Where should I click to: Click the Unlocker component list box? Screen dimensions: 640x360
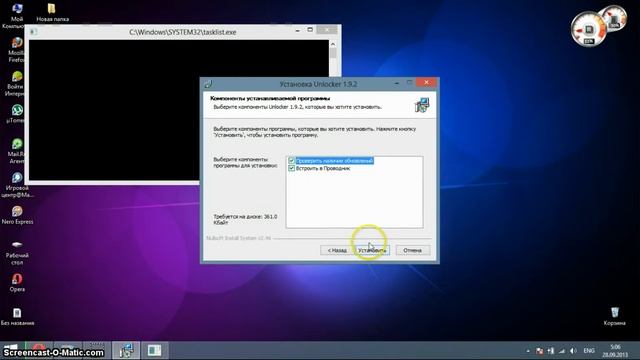click(x=354, y=192)
